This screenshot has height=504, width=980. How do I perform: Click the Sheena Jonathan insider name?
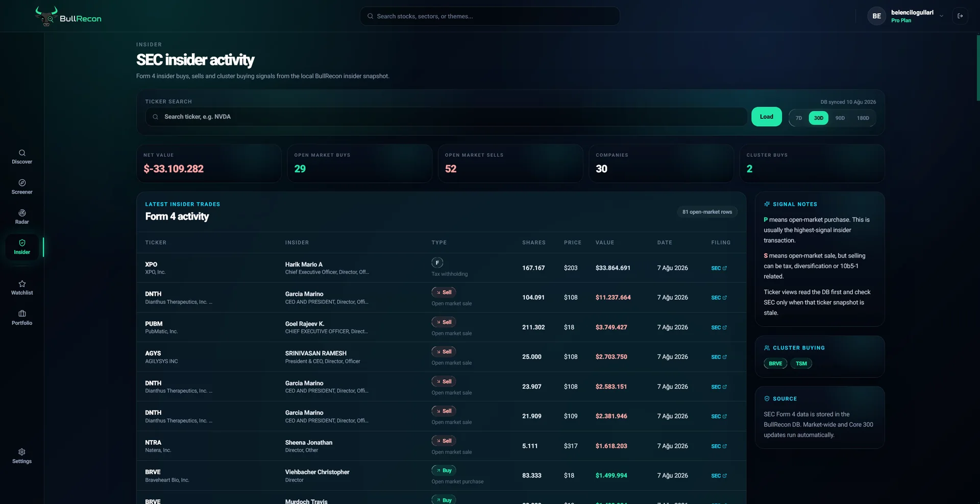pyautogui.click(x=309, y=443)
